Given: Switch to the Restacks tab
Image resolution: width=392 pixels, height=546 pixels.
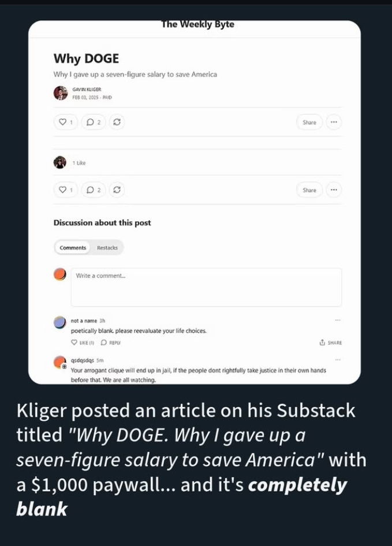Looking at the screenshot, I should click(107, 248).
